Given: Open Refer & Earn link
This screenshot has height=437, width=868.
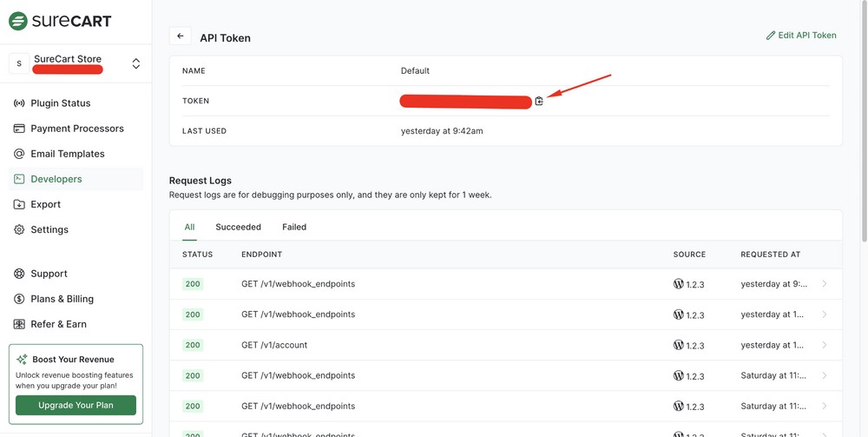Looking at the screenshot, I should point(59,324).
